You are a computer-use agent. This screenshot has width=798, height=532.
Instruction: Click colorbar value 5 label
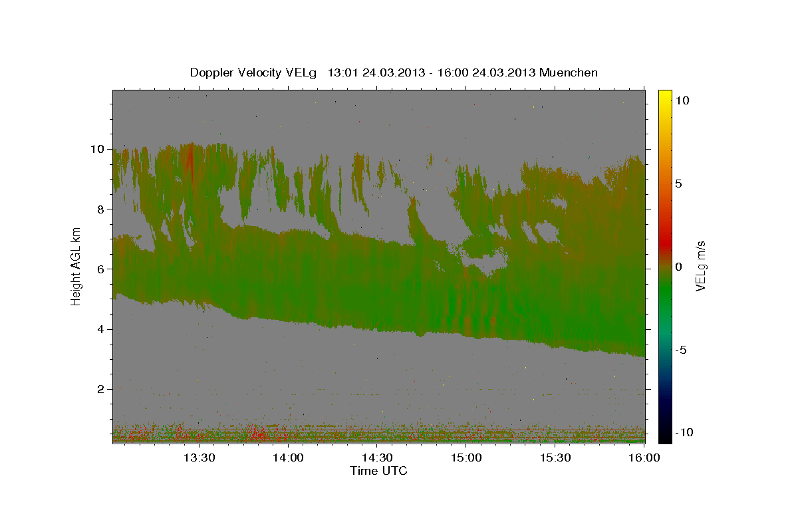tap(679, 183)
